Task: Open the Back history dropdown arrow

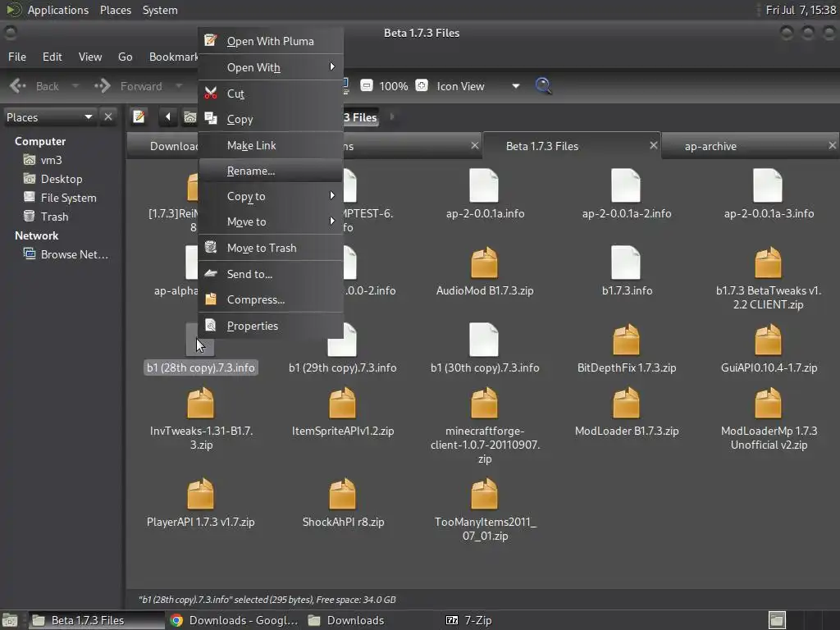Action: 75,86
